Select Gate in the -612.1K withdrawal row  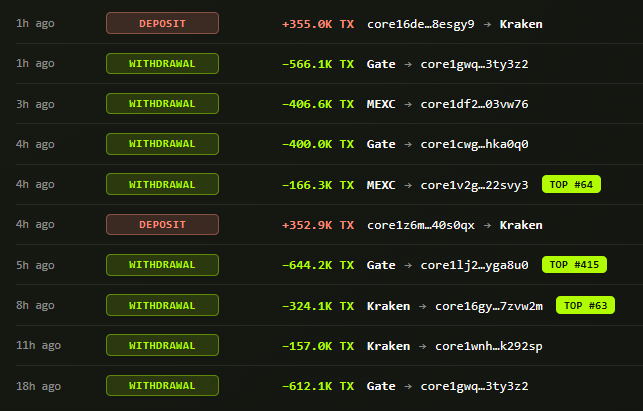pyautogui.click(x=381, y=386)
